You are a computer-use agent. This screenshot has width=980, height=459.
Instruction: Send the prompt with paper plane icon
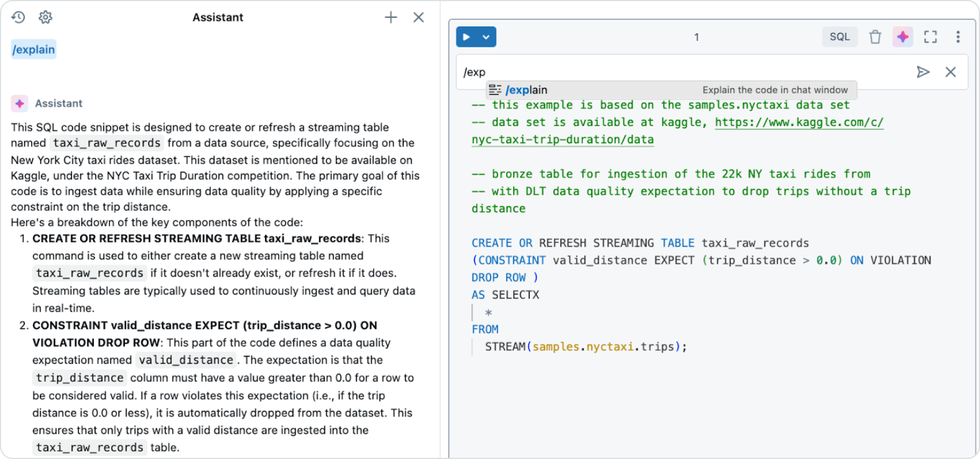pos(922,72)
